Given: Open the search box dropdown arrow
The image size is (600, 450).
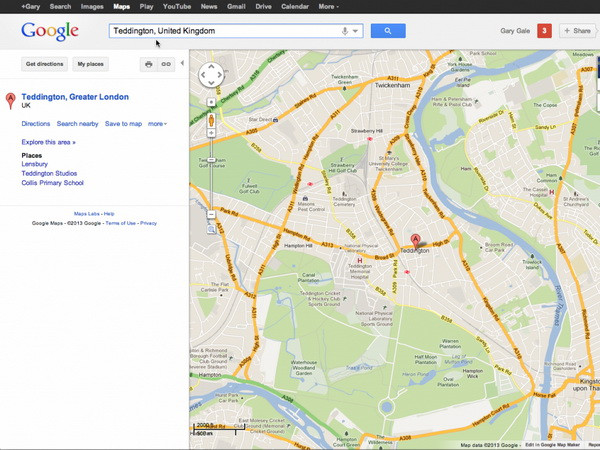Looking at the screenshot, I should pyautogui.click(x=355, y=31).
